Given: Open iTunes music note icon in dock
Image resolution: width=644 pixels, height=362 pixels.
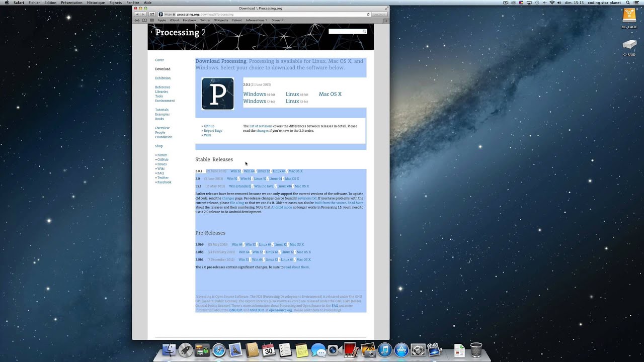Looking at the screenshot, I should [x=384, y=350].
